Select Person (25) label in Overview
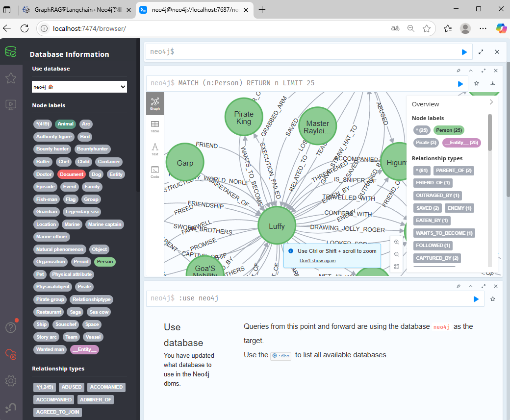The height and width of the screenshot is (420, 510). 449,130
